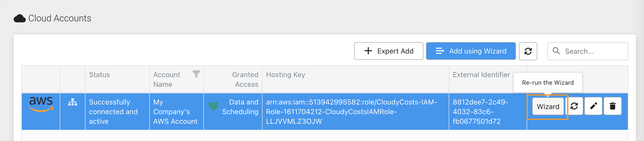Image resolution: width=644 pixels, height=141 pixels.
Task: Click the AWS logo in the account row
Action: (41, 104)
